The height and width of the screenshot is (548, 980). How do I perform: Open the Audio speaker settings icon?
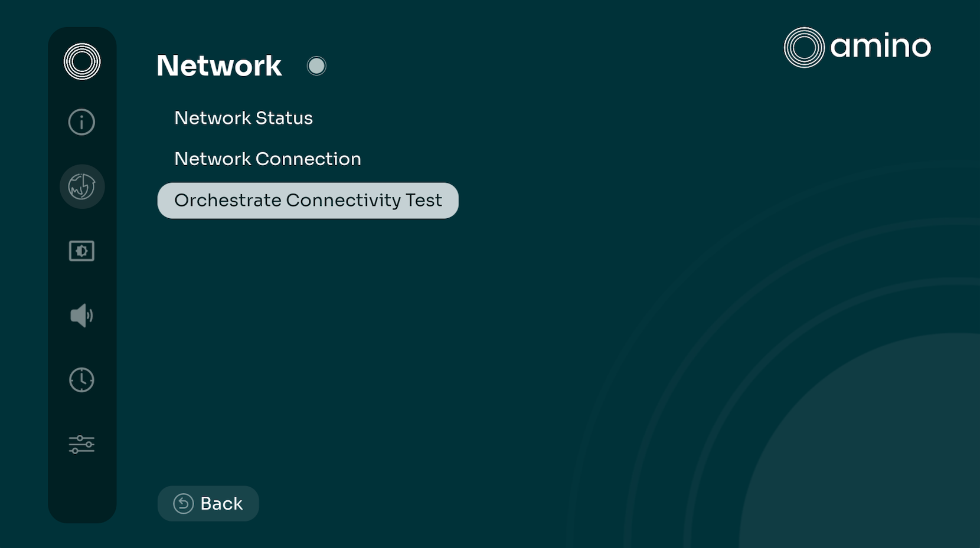point(81,316)
